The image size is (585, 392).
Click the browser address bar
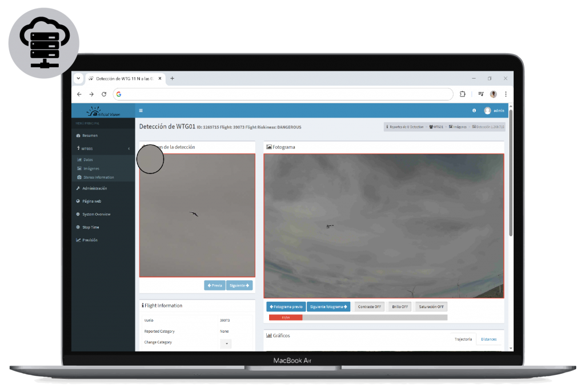click(x=283, y=94)
